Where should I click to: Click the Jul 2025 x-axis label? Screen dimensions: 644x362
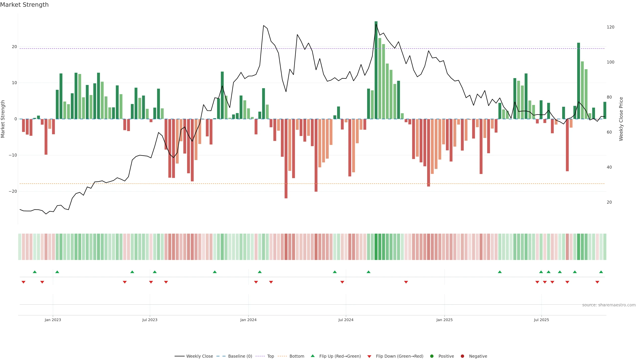(x=541, y=320)
